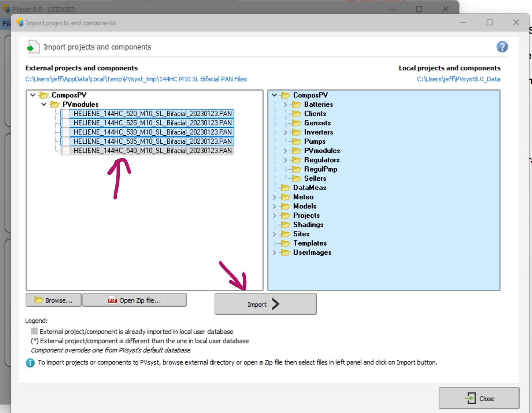Image resolution: width=532 pixels, height=413 pixels.
Task: Open the blue help question mark icon
Action: pyautogui.click(x=502, y=47)
